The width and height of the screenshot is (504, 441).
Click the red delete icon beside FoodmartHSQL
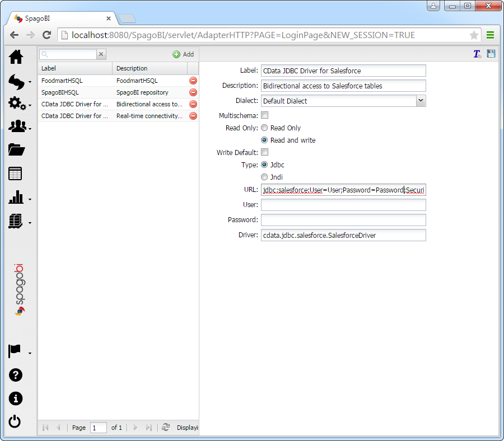(193, 80)
